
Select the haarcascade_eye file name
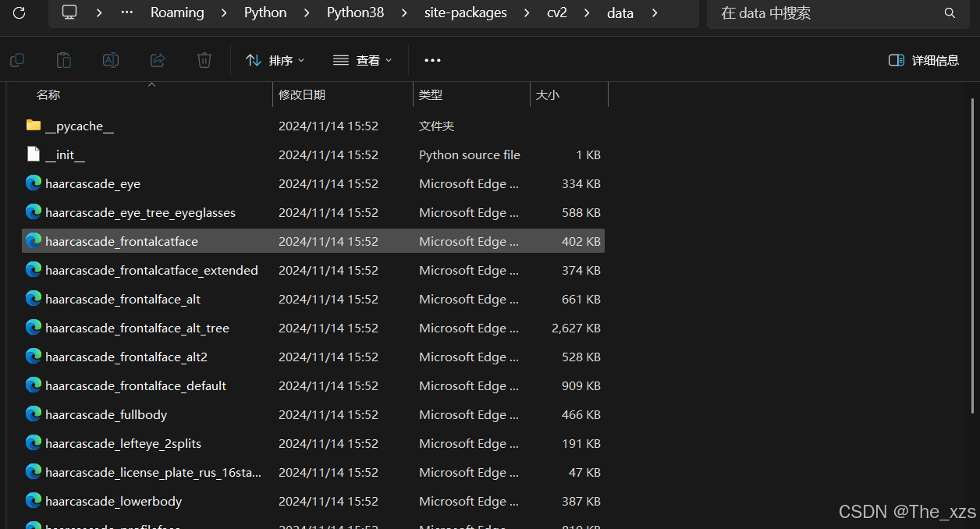click(x=93, y=183)
